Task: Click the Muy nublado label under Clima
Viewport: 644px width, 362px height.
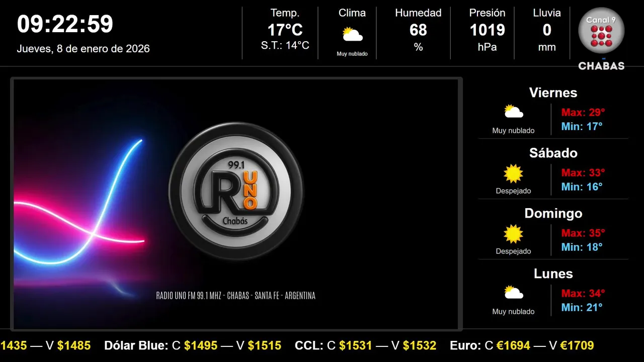Action: point(352,54)
